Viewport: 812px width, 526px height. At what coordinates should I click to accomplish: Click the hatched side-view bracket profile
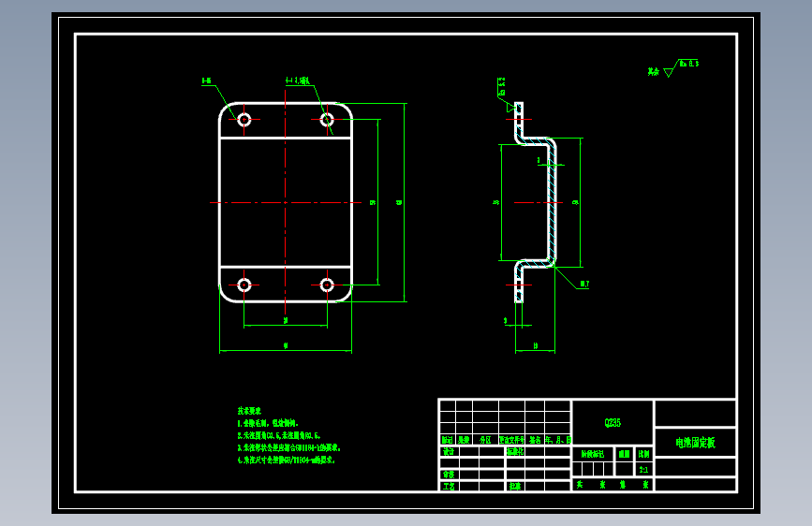536,202
